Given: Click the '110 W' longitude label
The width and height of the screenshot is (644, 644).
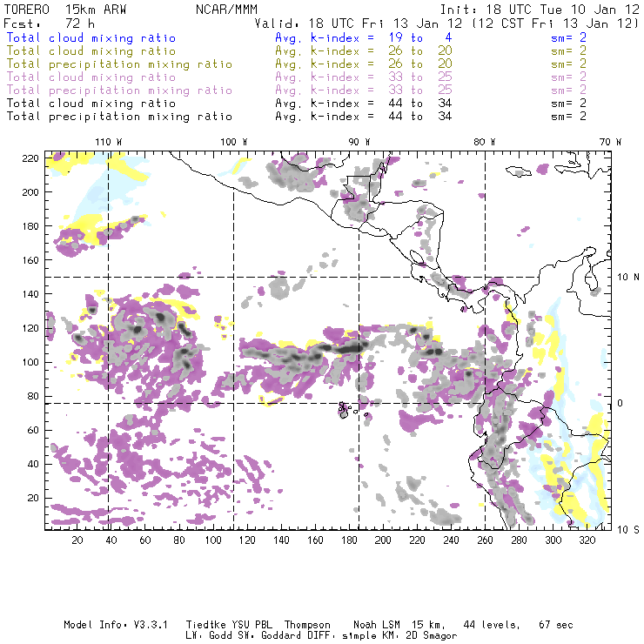Looking at the screenshot, I should (109, 142).
